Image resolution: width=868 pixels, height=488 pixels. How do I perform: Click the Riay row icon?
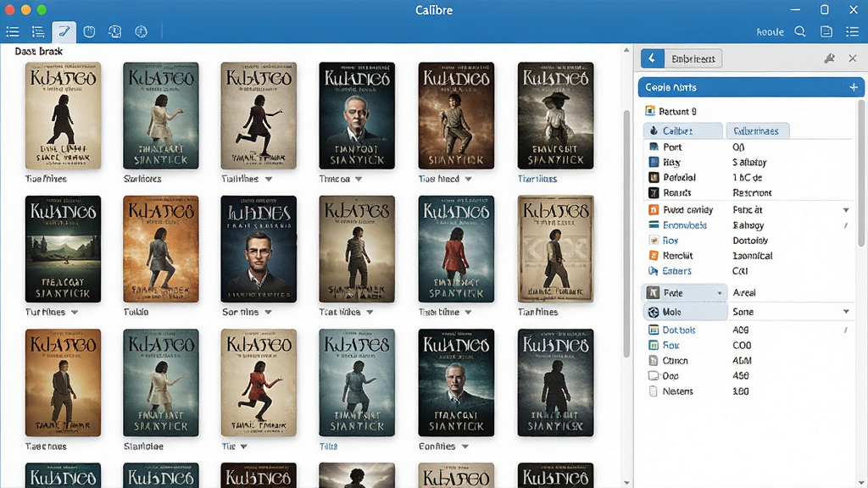(654, 162)
